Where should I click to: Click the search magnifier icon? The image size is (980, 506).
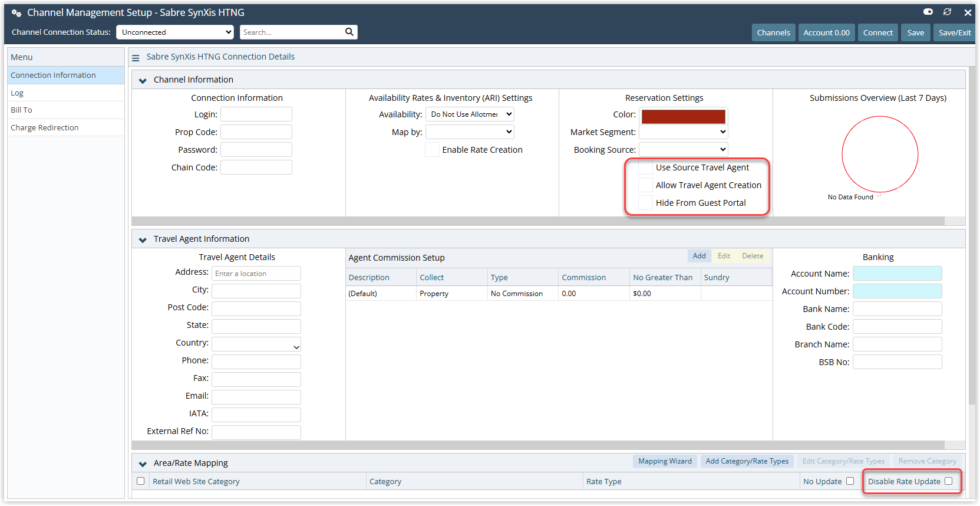click(349, 32)
